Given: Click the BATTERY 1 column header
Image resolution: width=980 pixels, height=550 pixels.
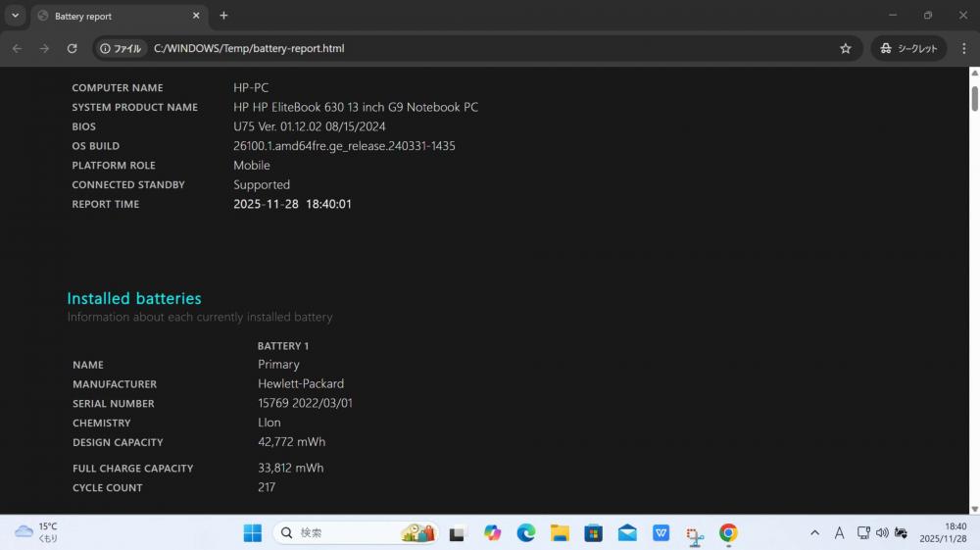Looking at the screenshot, I should (282, 346).
